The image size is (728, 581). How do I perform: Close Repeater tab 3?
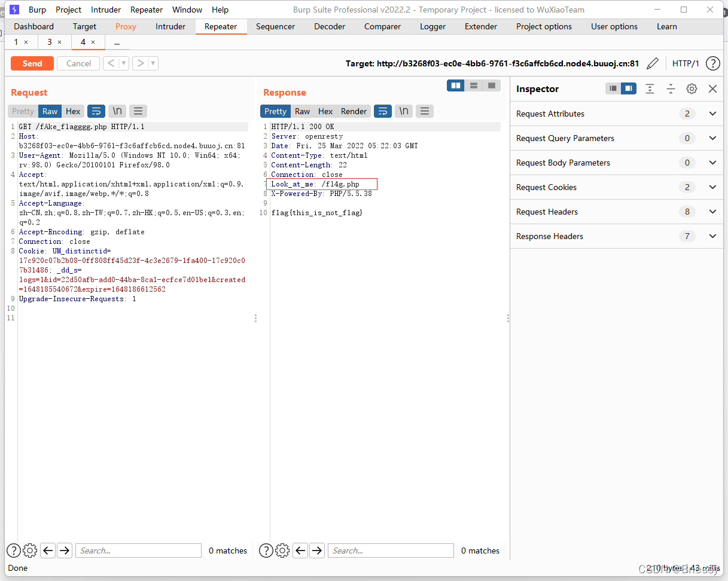coord(59,42)
